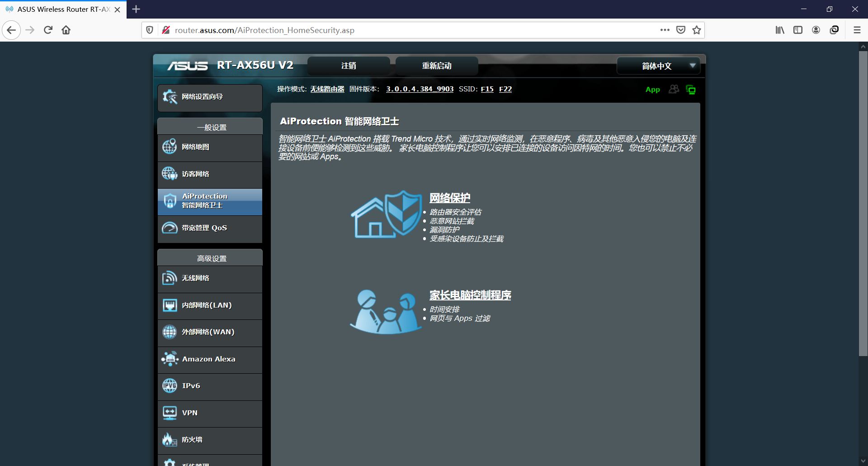This screenshot has width=868, height=466.
Task: Click the 注销 logout button
Action: (x=349, y=66)
